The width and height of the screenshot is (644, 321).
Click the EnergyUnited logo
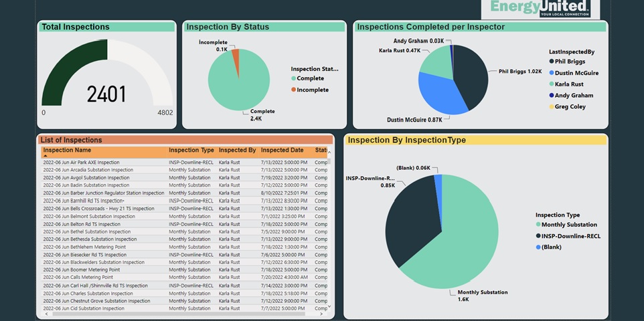pyautogui.click(x=540, y=9)
